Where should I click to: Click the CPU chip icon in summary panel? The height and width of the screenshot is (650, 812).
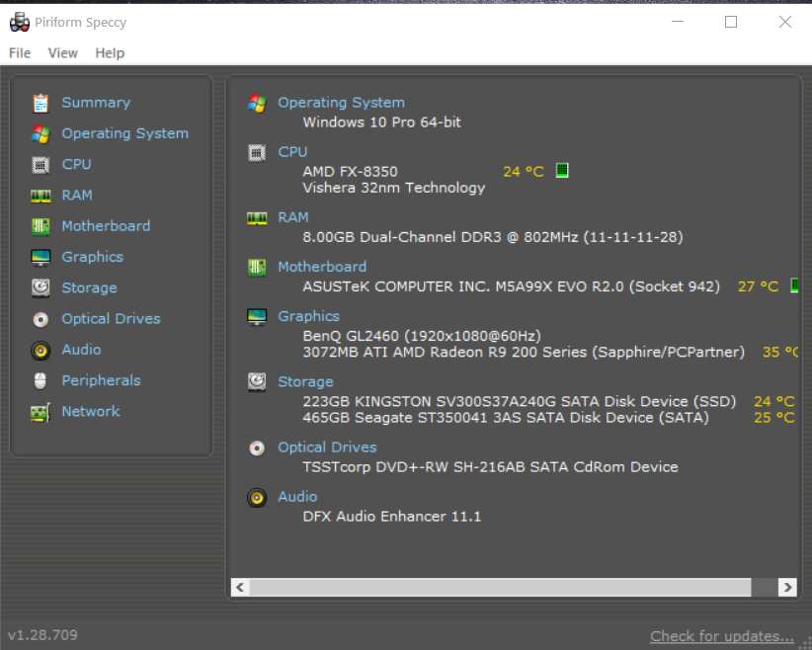pyautogui.click(x=257, y=153)
